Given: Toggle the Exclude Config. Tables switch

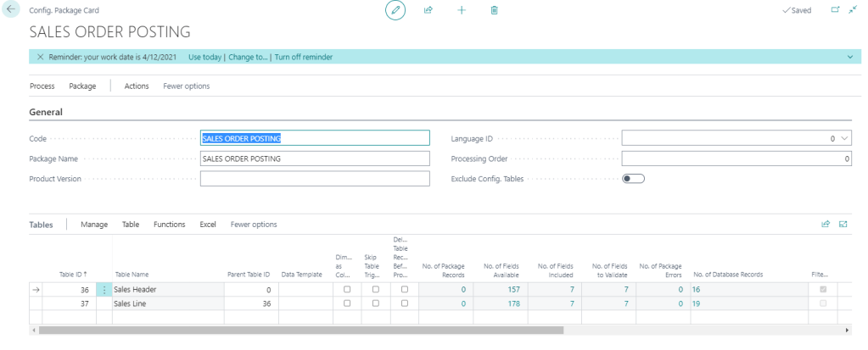Looking at the screenshot, I should pyautogui.click(x=633, y=178).
